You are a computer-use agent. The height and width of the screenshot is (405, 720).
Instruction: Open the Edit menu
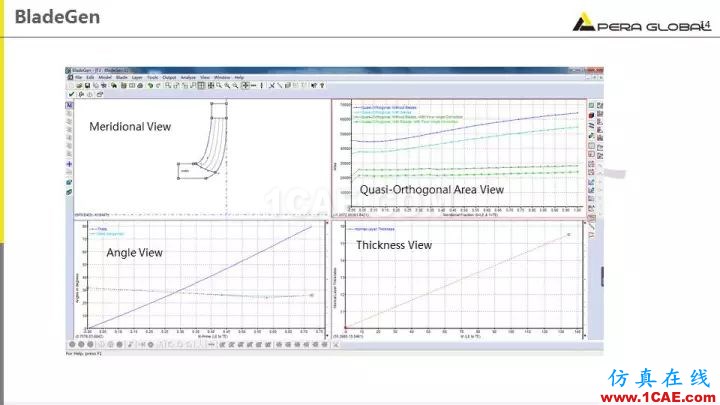(90, 78)
